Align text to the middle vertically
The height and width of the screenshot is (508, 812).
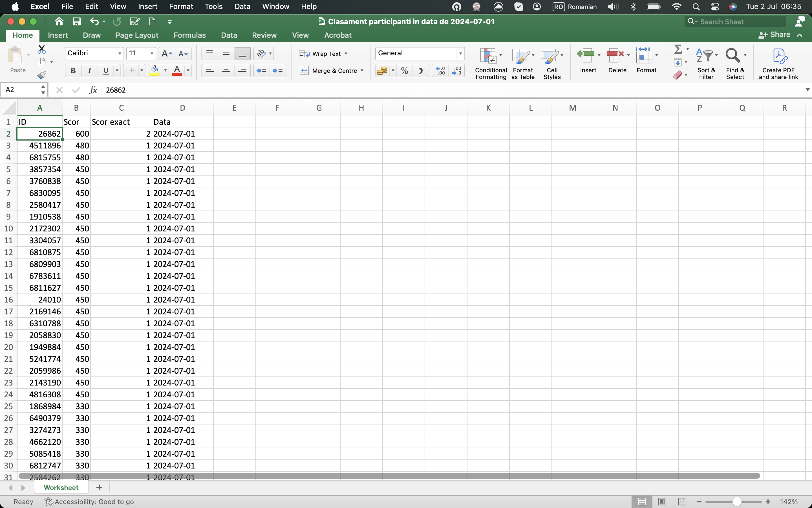coord(226,53)
